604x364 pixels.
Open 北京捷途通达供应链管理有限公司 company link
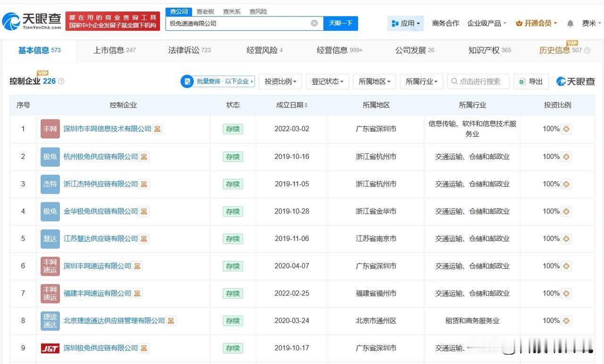[114, 321]
